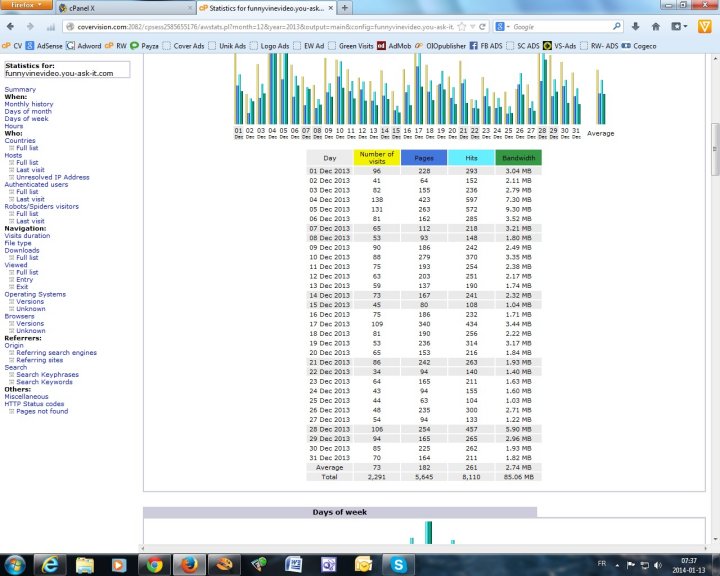Open Internet Explorer from the taskbar
The width and height of the screenshot is (720, 576).
(50, 563)
